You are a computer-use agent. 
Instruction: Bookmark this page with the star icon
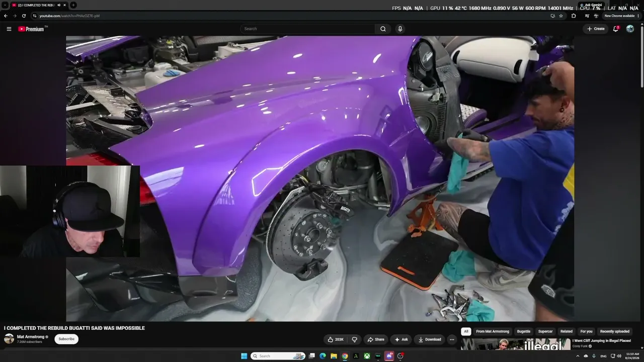pyautogui.click(x=561, y=16)
